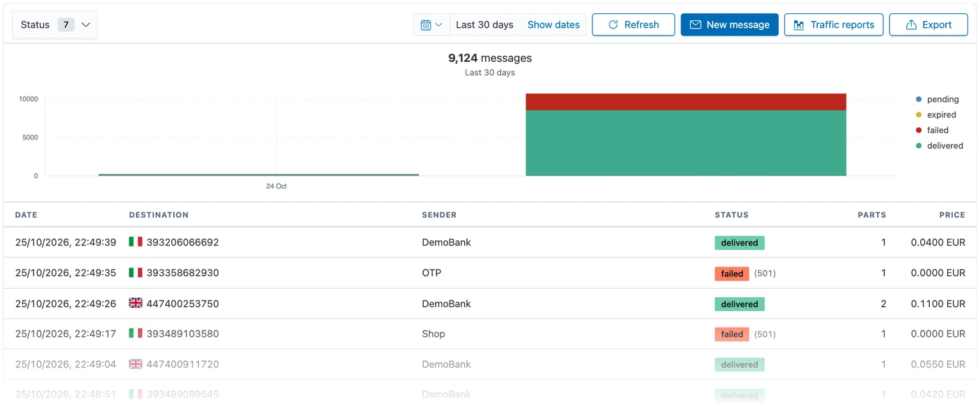Click the Show dates link

point(553,24)
